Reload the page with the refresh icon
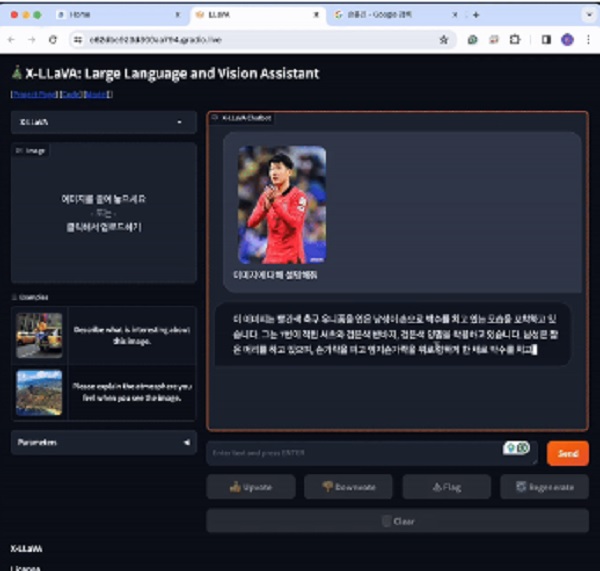This screenshot has height=571, width=600. point(52,39)
